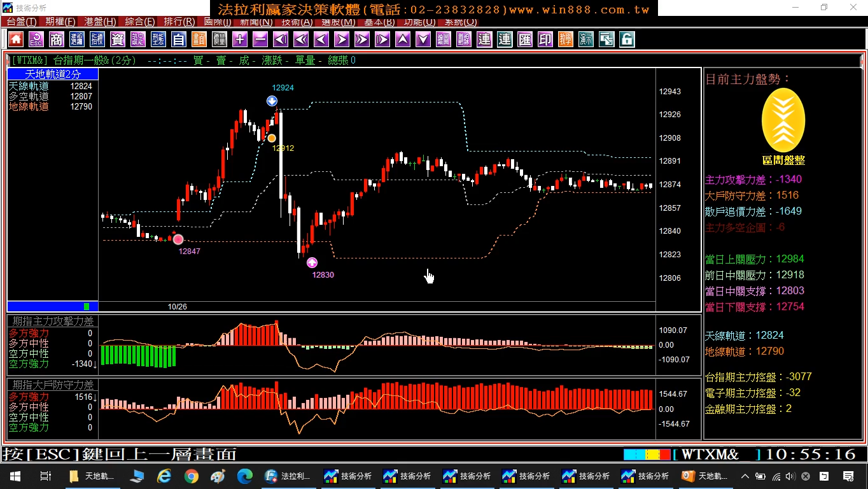Select the 天地軌道2分 indicator header

pos(53,74)
